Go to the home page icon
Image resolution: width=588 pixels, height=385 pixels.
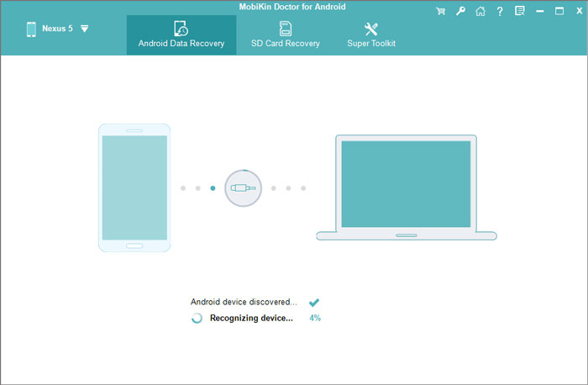point(480,11)
